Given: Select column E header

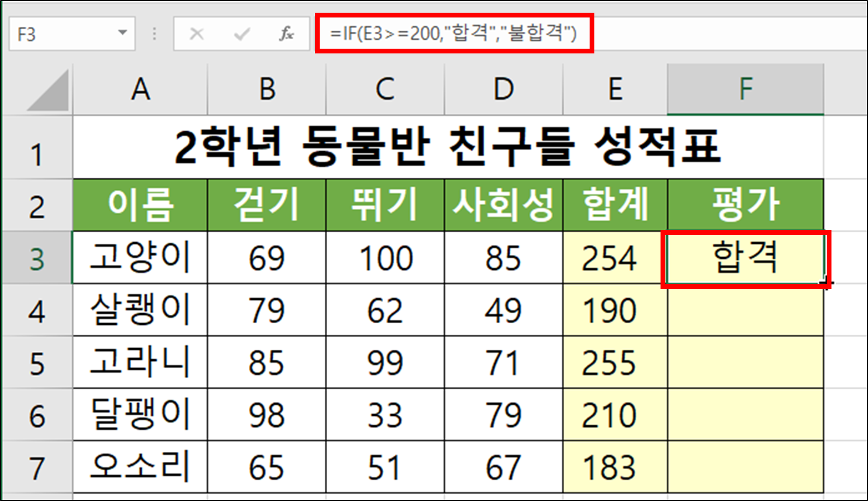Looking at the screenshot, I should point(615,89).
